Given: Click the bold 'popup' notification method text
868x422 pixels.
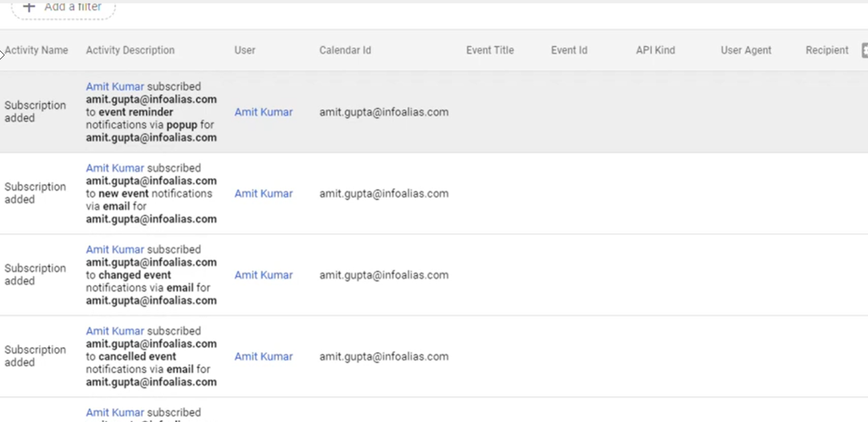Looking at the screenshot, I should pos(182,125).
